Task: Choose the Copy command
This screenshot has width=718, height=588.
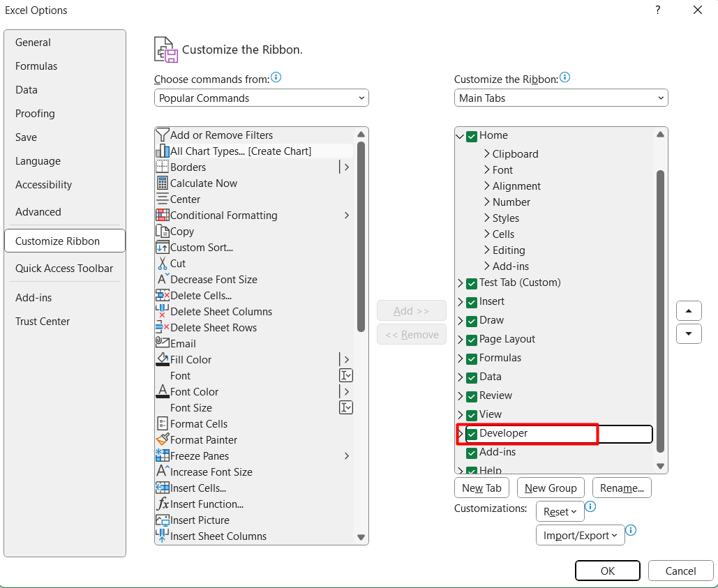Action: (x=181, y=231)
